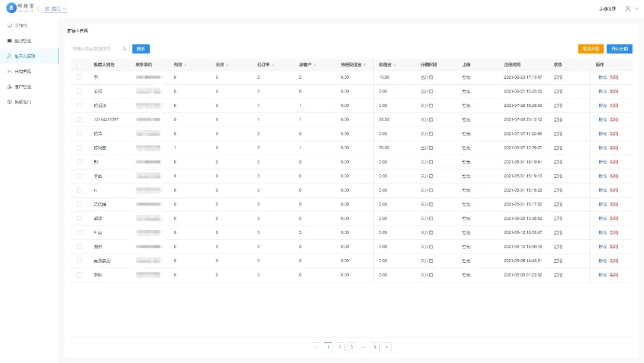The image size is (644, 363).
Task: Check the box for row 王伟
Action: (x=79, y=91)
